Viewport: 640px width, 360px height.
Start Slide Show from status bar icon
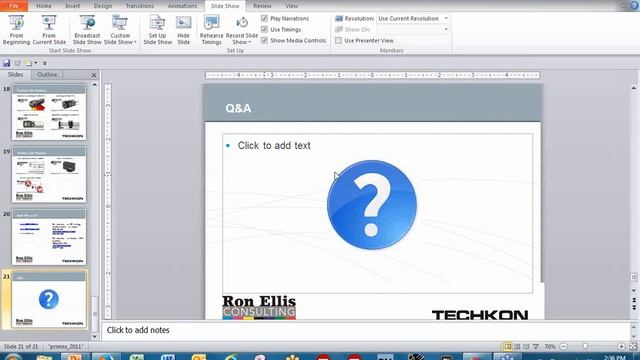pos(536,347)
